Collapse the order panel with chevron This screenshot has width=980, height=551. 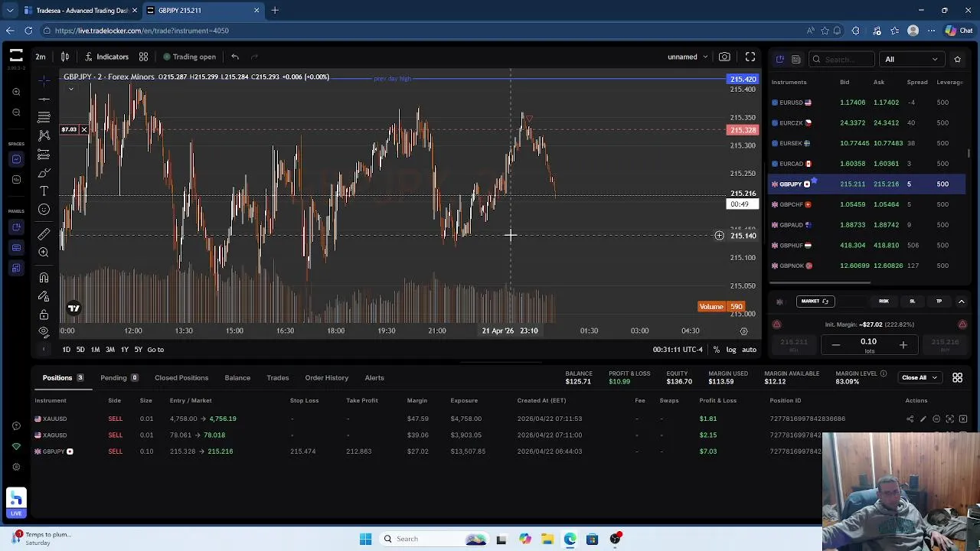pyautogui.click(x=962, y=302)
